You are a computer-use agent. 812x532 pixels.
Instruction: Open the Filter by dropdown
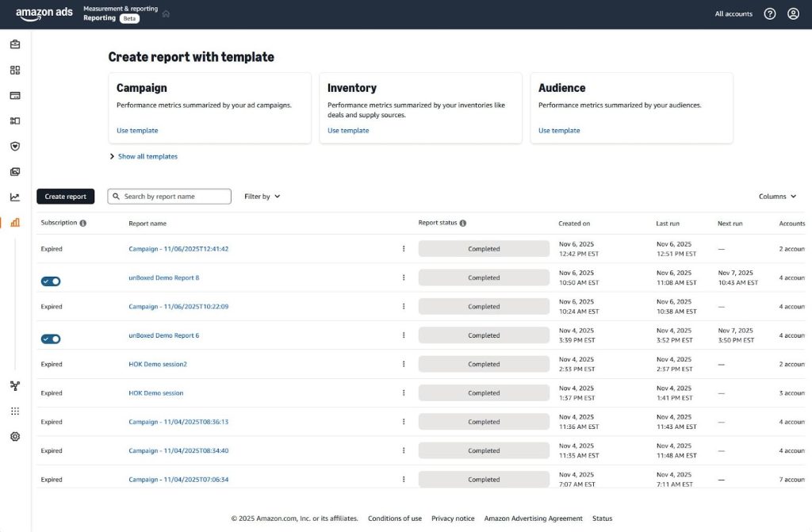pos(262,197)
